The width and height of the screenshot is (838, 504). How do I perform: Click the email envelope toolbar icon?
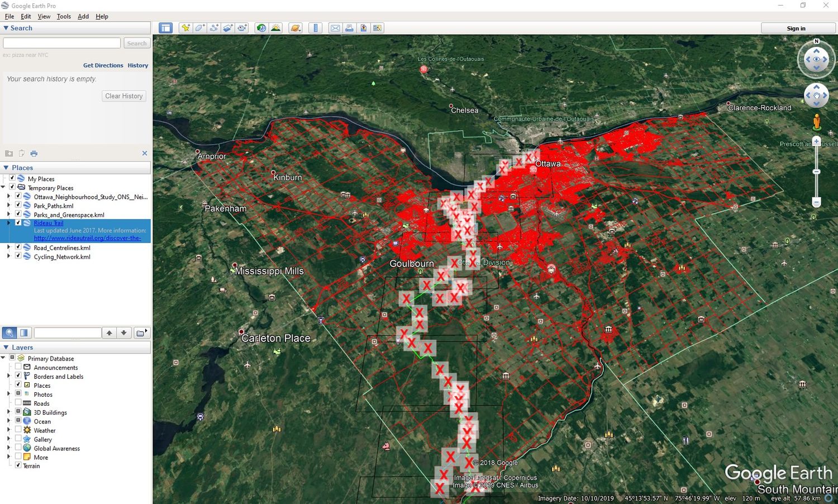pyautogui.click(x=335, y=28)
